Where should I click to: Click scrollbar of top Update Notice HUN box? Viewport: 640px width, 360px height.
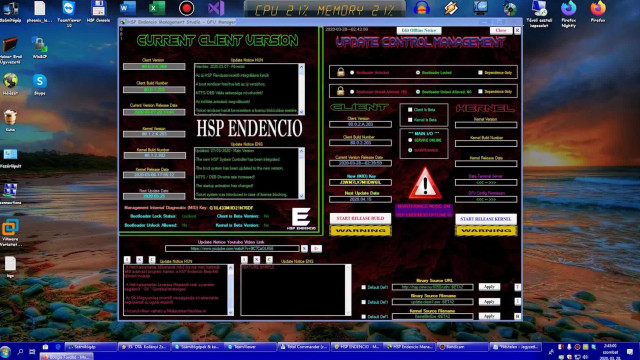pyautogui.click(x=302, y=89)
